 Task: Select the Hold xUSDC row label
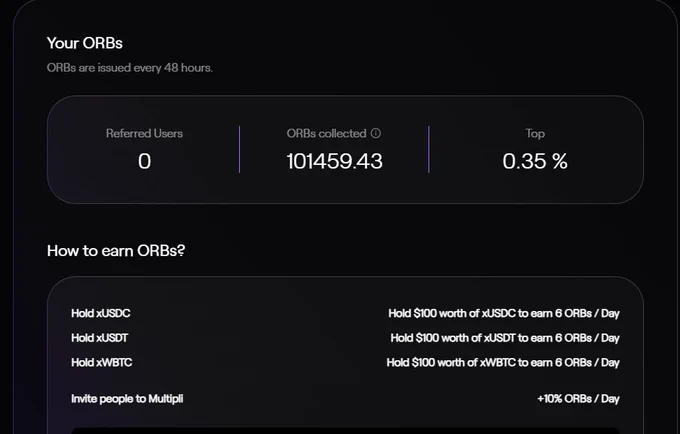(x=101, y=313)
